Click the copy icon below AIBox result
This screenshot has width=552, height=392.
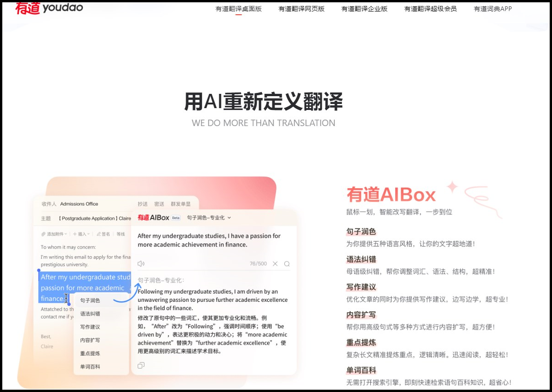[141, 365]
